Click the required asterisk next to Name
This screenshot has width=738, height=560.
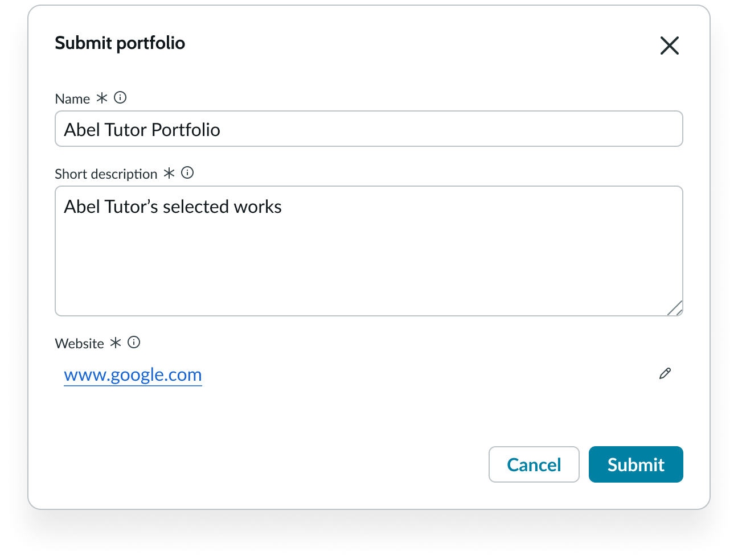[x=101, y=97]
